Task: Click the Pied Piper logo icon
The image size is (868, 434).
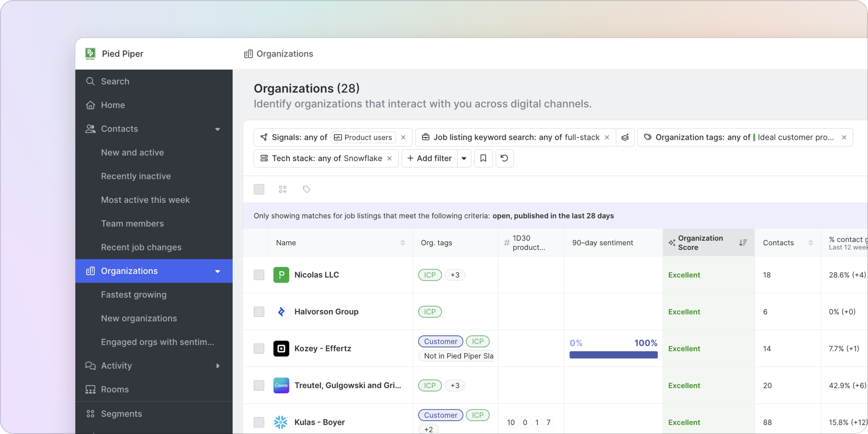Action: coord(90,54)
